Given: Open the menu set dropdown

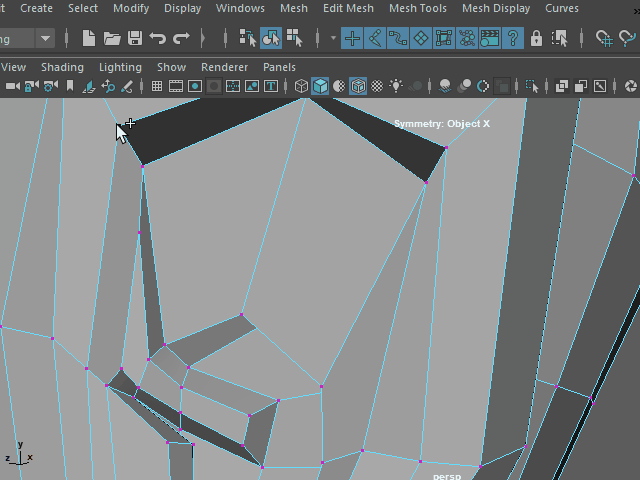Looking at the screenshot, I should tap(45, 39).
